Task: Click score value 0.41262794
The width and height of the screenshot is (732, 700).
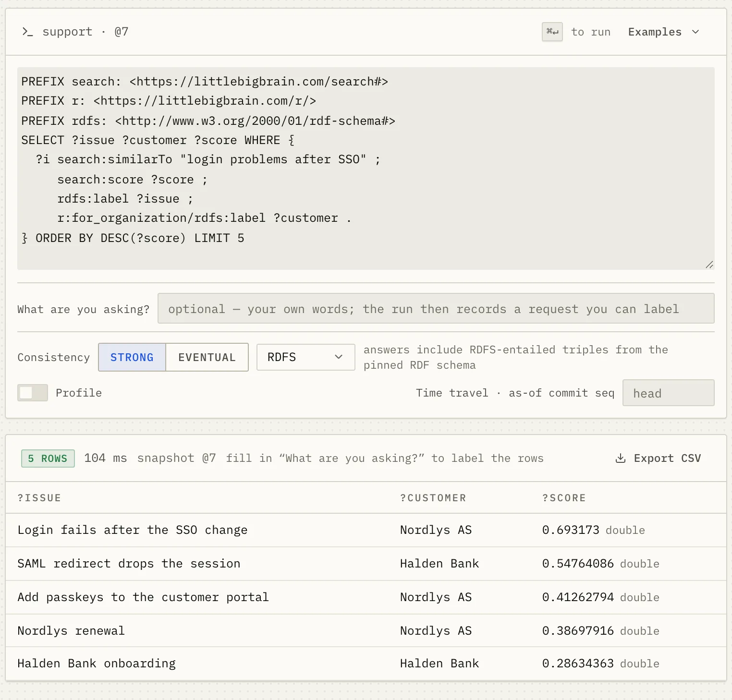Action: (x=578, y=597)
